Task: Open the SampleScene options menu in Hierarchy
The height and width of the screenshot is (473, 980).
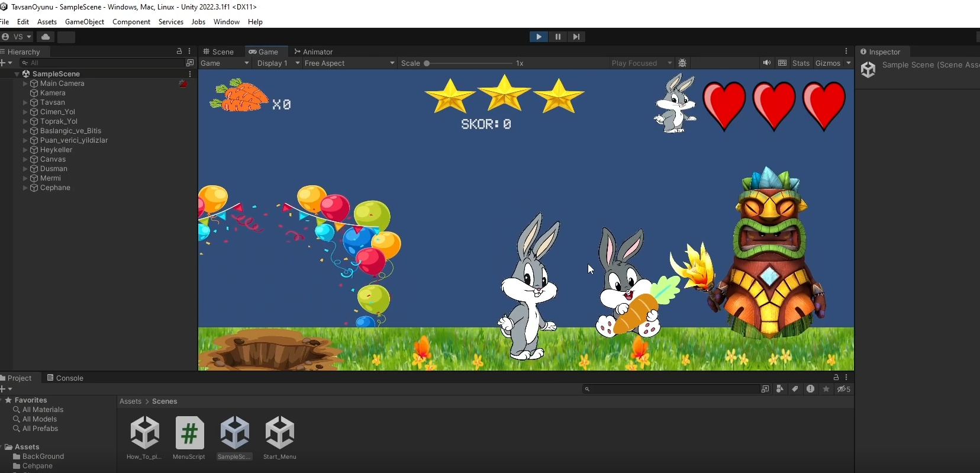Action: click(x=189, y=74)
